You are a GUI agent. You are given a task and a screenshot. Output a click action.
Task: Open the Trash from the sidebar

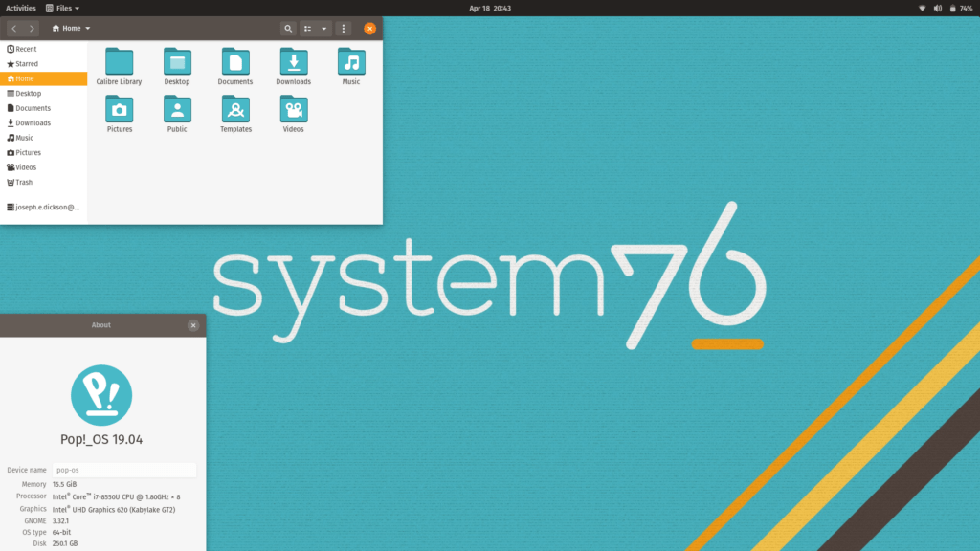(x=26, y=182)
